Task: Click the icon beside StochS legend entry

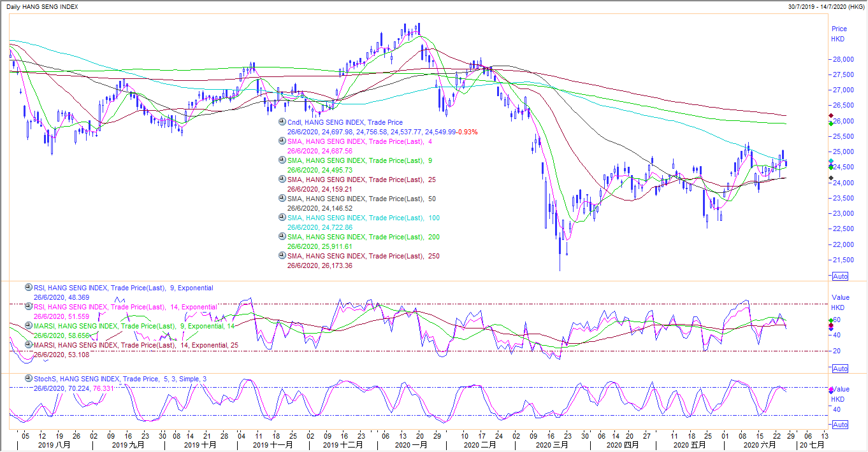Action: pos(29,378)
